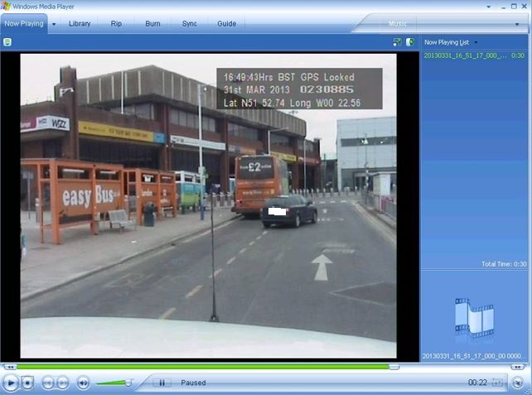Click the seek bar position handle
Image resolution: width=532 pixels, height=395 pixels.
click(394, 367)
